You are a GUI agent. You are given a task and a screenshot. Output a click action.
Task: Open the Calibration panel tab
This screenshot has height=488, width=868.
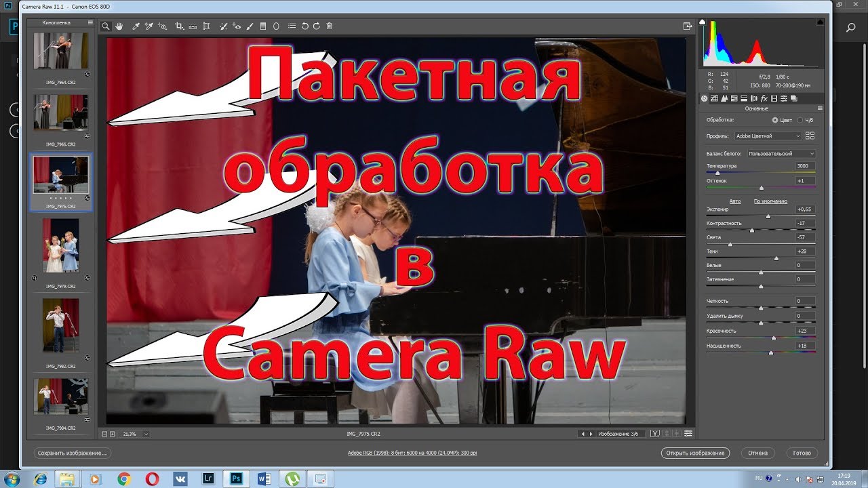click(x=774, y=98)
